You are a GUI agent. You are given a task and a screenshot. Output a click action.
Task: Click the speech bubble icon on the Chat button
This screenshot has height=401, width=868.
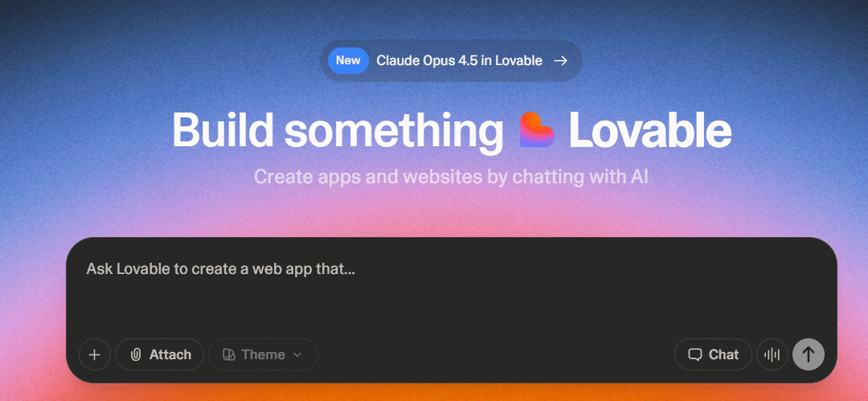click(x=694, y=354)
